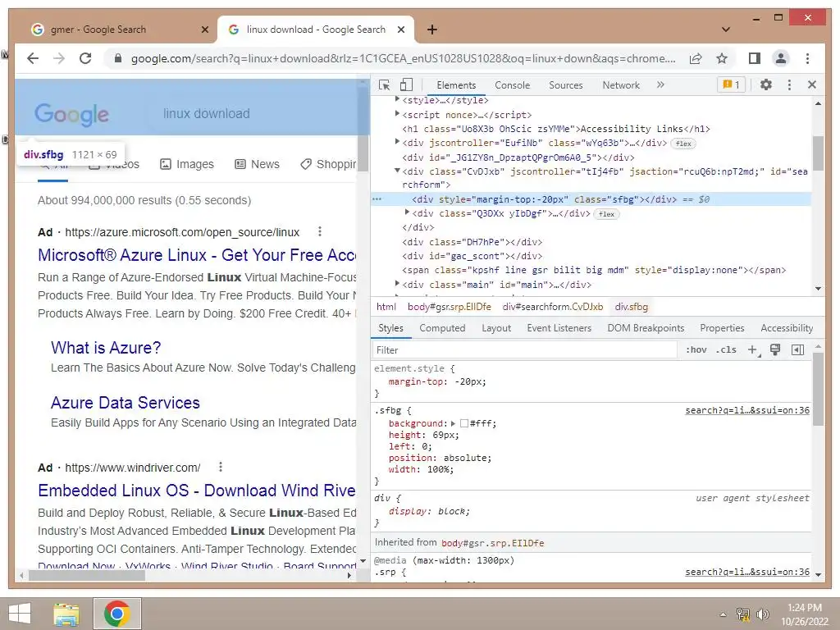Viewport: 840px width, 630px height.
Task: Expand the background property triangle
Action: tap(453, 424)
